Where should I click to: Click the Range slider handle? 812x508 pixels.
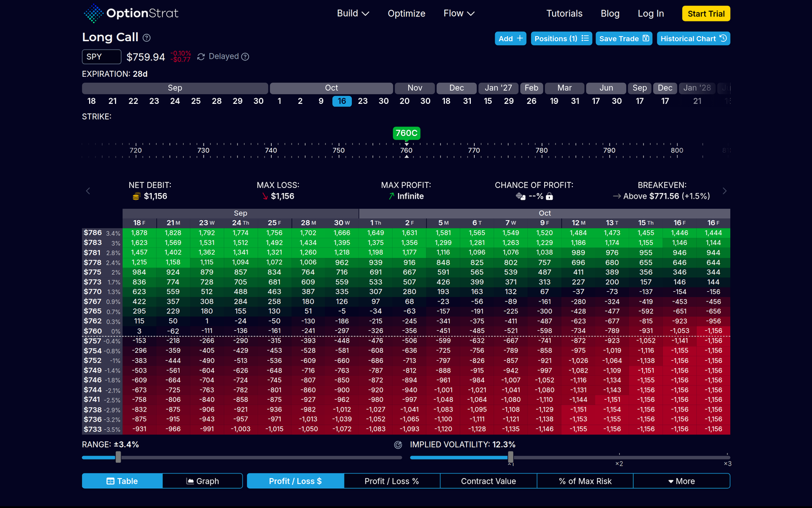(x=118, y=457)
